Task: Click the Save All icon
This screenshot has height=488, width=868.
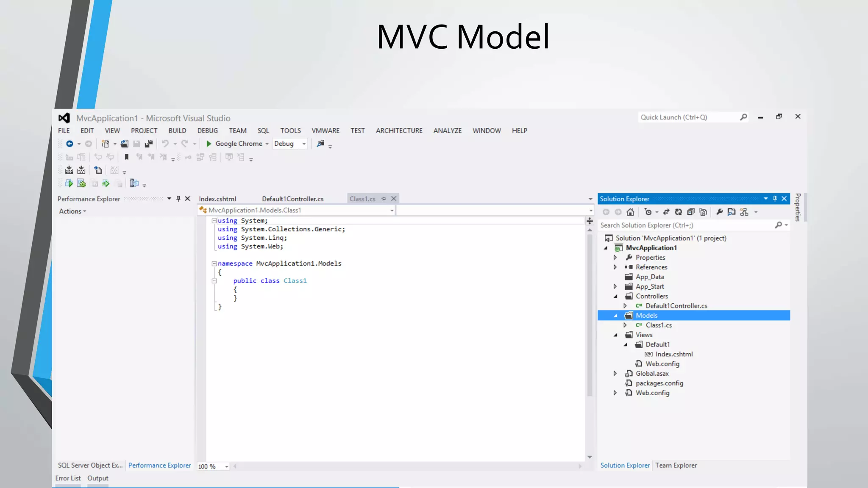Action: [x=148, y=144]
